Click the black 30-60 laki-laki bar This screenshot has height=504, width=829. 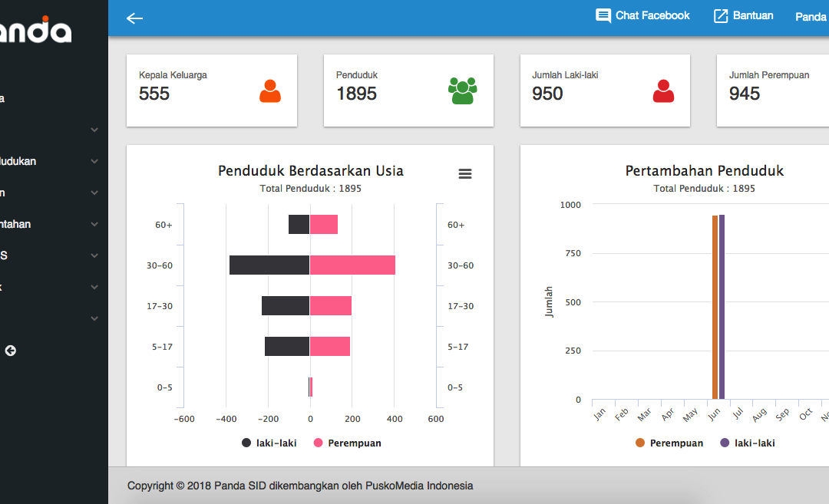click(269, 265)
